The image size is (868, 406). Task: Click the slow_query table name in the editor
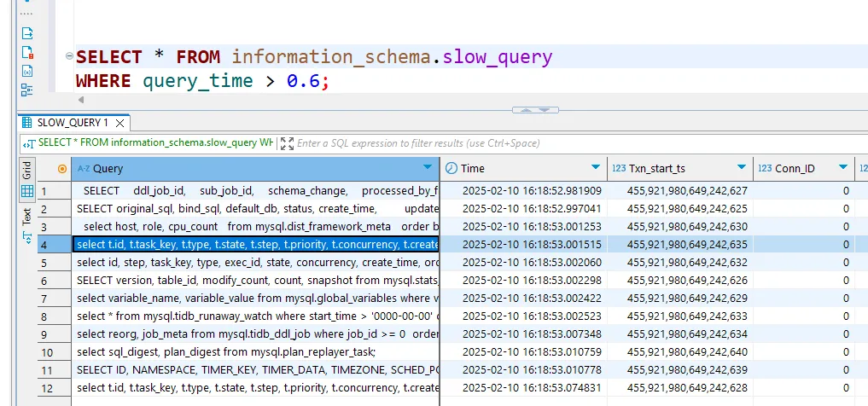click(x=497, y=57)
